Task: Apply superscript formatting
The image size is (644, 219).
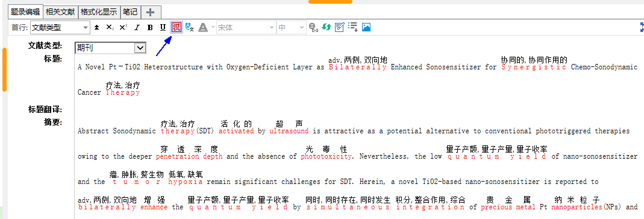Action: 123,28
